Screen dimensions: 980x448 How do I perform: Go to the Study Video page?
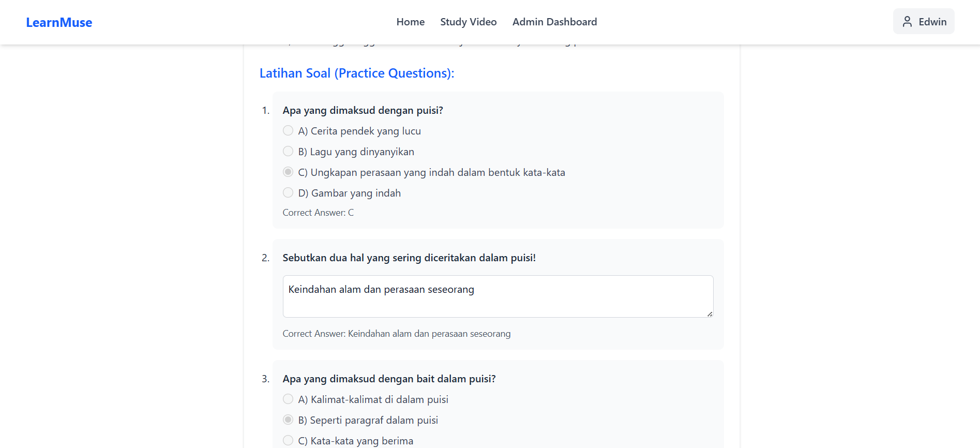468,22
